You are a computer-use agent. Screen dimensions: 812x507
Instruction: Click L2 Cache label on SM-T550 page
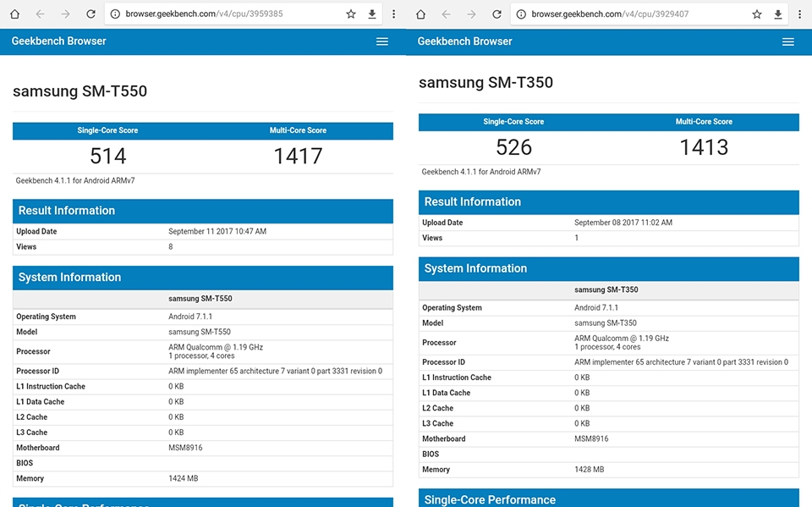click(31, 417)
